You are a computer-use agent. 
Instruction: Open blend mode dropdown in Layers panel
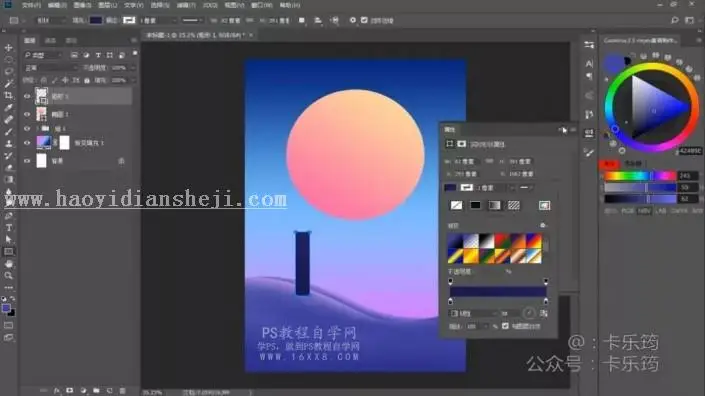pyautogui.click(x=51, y=68)
